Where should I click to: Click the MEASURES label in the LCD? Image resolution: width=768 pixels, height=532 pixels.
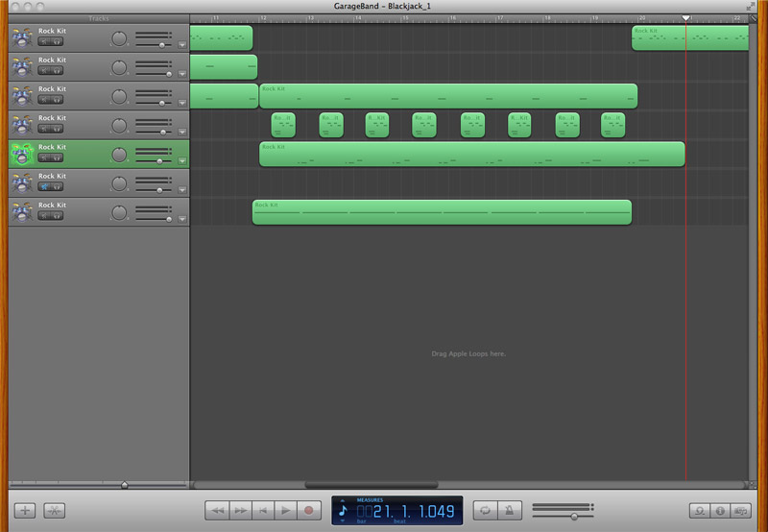pos(370,500)
